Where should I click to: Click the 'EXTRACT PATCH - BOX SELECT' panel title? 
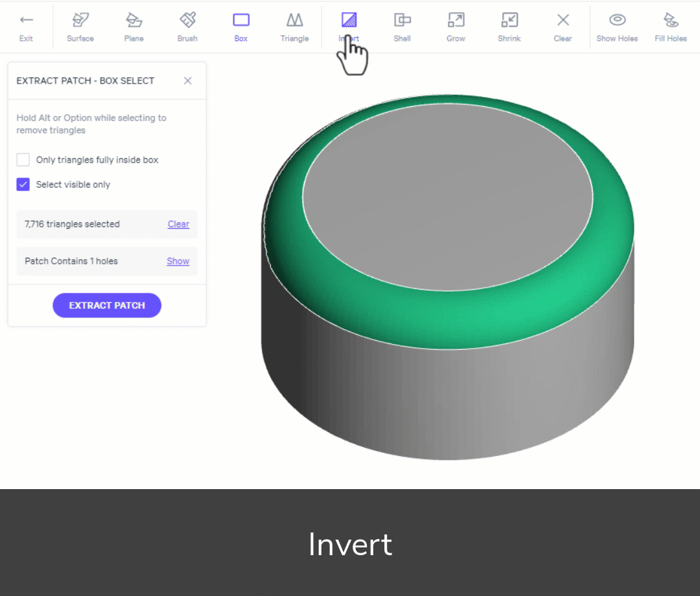pos(86,81)
